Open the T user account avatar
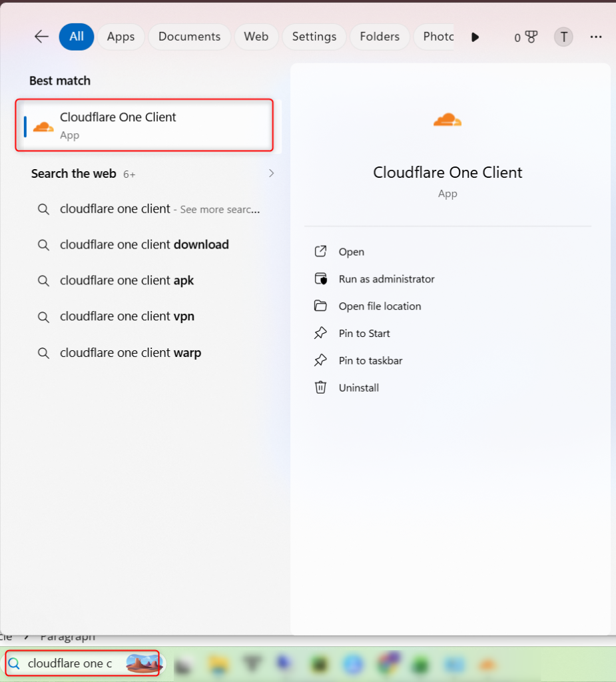This screenshot has width=616, height=682. tap(563, 37)
